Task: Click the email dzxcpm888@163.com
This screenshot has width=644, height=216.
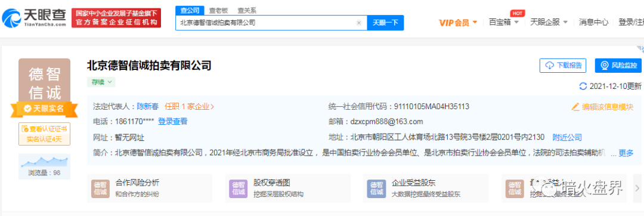Action: [x=386, y=122]
